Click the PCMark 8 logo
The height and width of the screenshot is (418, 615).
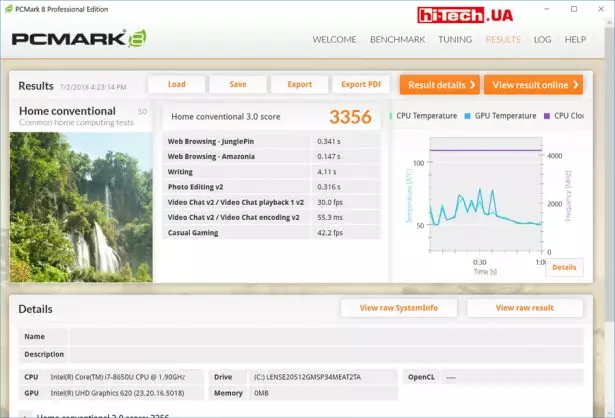(x=80, y=39)
